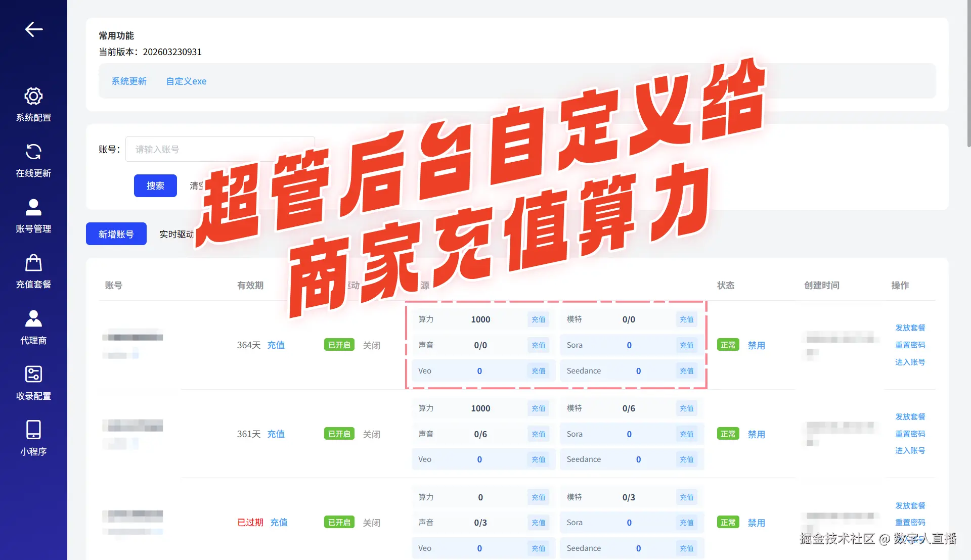Viewport: 971px width, 560px height.
Task: Open 小程序 phone icon in sidebar
Action: 33,430
